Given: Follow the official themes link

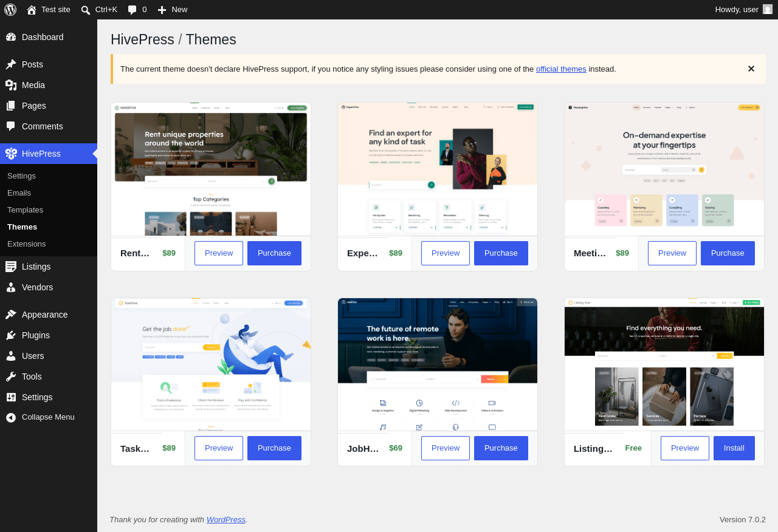Looking at the screenshot, I should tap(561, 69).
